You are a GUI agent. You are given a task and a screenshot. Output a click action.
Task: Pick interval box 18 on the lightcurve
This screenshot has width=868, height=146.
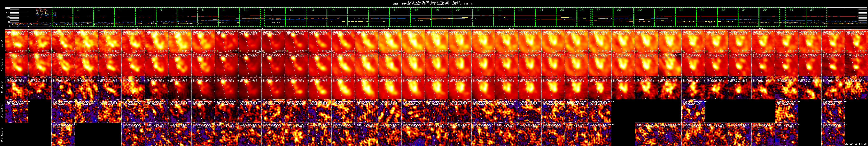pos(421,17)
